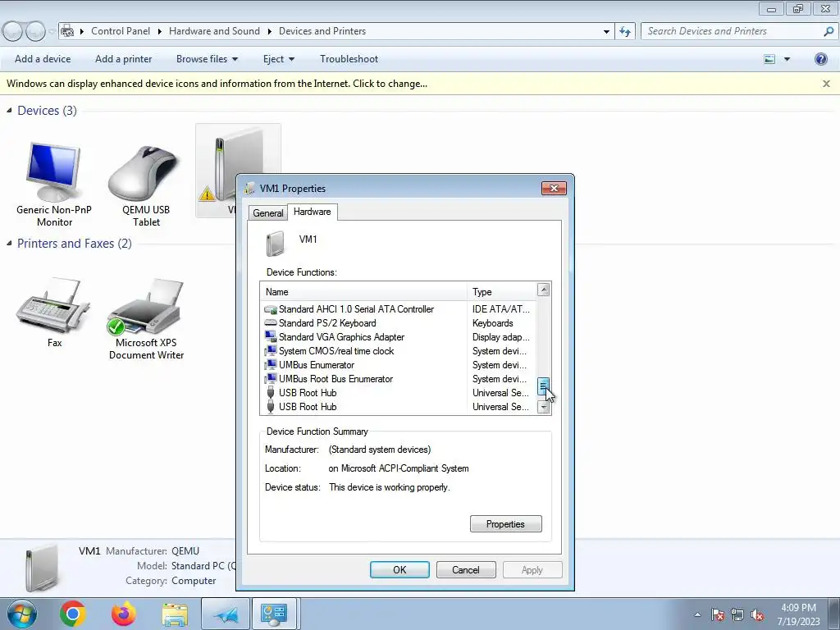
Task: Click the Standard AHCI 1.0 Serial ATA Controller icon
Action: coord(271,309)
